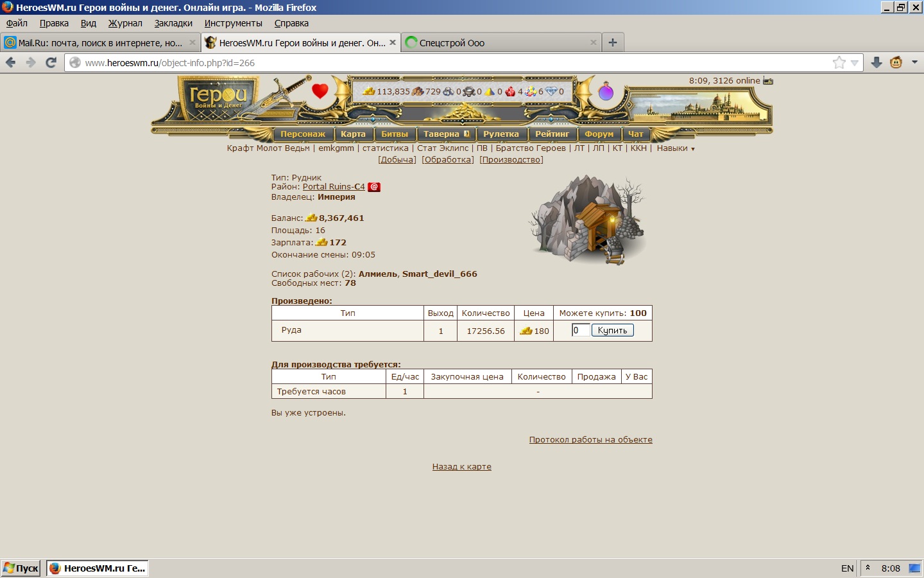This screenshot has height=578, width=924.
Task: Open the Инструменты menu
Action: click(x=234, y=23)
